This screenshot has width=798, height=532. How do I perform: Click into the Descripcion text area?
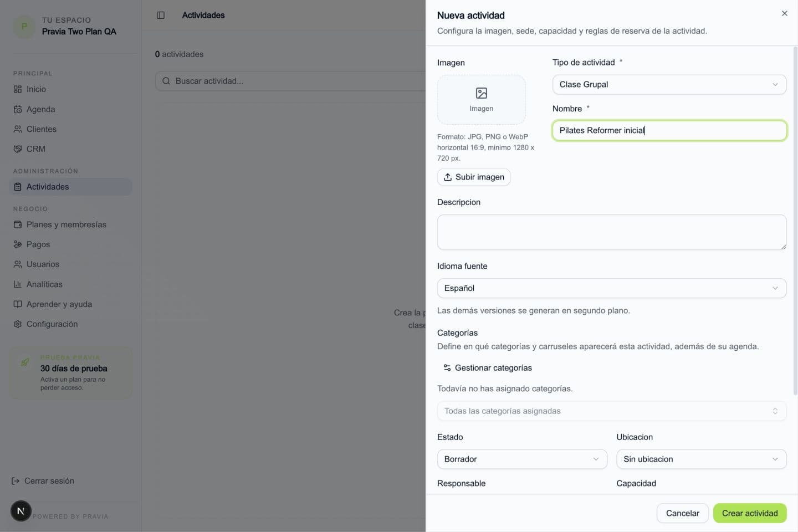coord(612,232)
